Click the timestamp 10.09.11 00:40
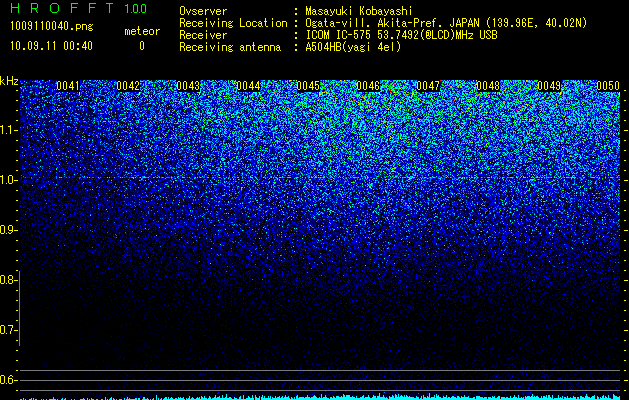 [51, 46]
